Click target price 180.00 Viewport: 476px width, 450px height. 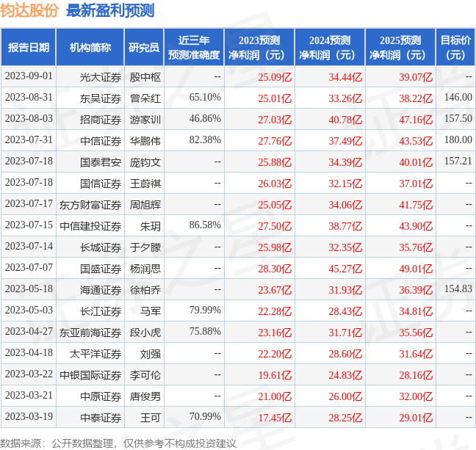coord(458,140)
